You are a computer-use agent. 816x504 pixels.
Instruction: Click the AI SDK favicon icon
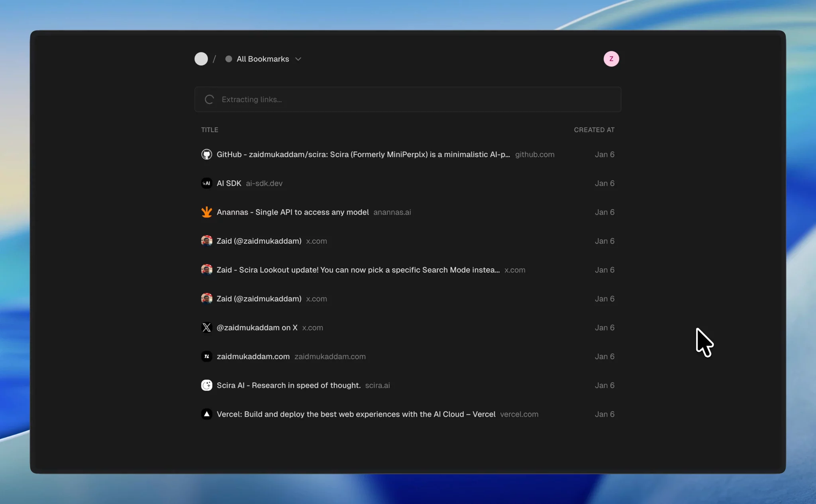pos(206,183)
